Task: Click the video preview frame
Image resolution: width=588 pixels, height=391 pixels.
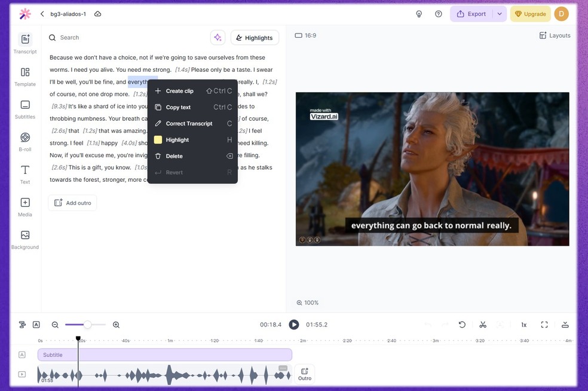Action: (433, 169)
